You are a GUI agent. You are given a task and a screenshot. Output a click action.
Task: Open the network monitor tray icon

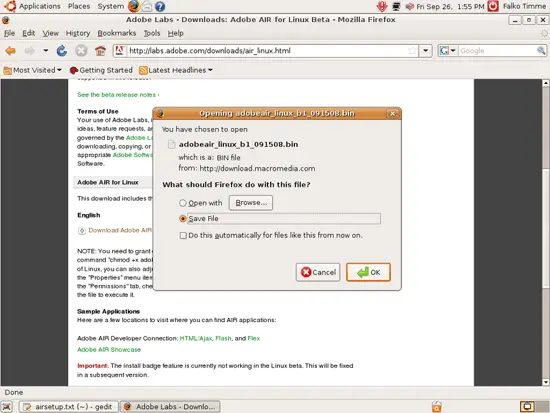(396, 6)
